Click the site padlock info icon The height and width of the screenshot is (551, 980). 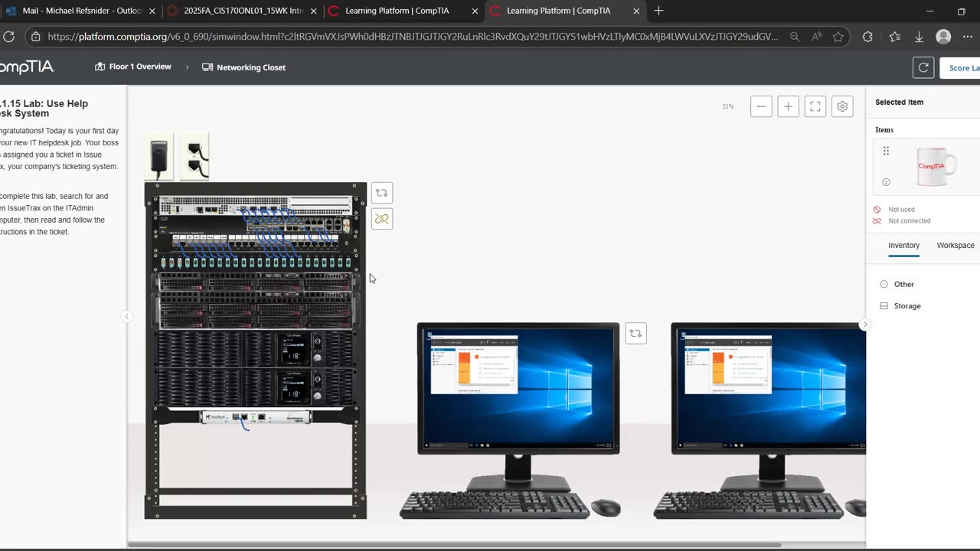[x=35, y=36]
